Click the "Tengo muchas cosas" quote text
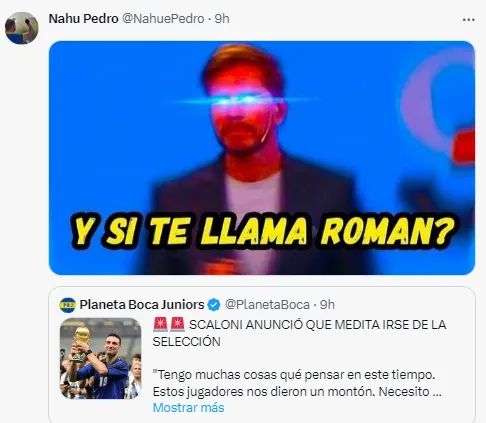This screenshot has width=486, height=423. (294, 375)
